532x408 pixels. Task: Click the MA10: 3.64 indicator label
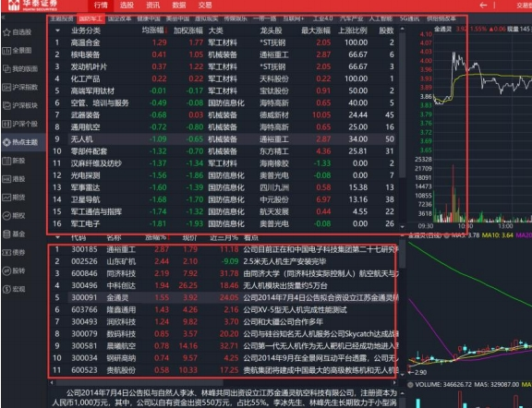tap(497, 235)
